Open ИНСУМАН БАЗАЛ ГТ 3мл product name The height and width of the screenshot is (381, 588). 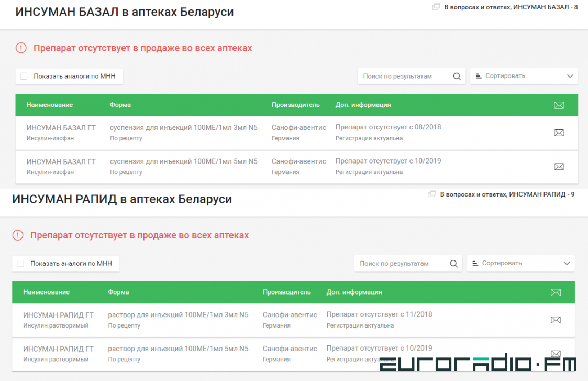click(61, 128)
